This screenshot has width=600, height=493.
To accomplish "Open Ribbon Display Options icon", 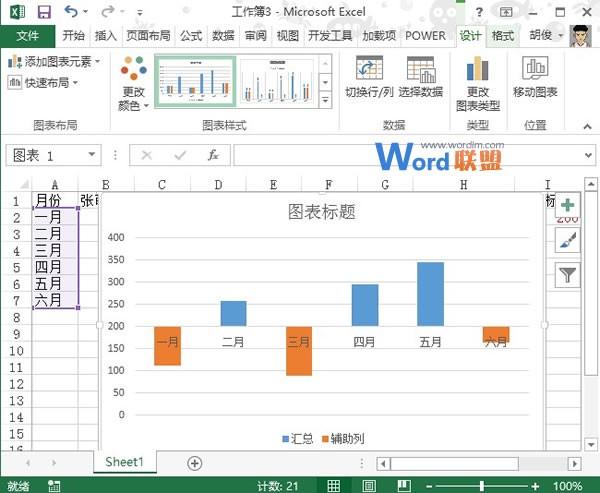I will click(506, 12).
